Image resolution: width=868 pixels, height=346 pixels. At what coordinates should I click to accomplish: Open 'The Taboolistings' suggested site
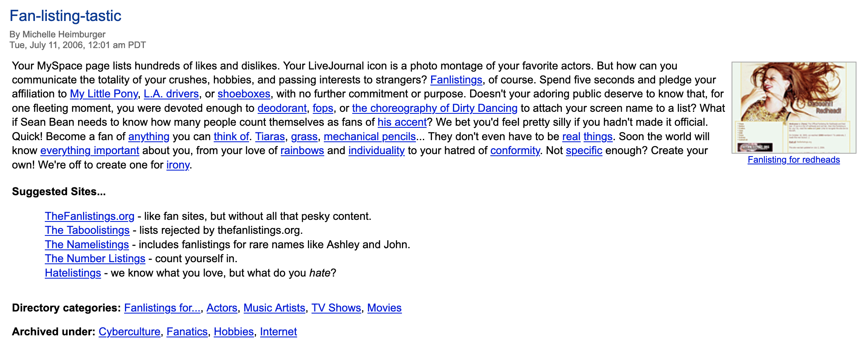[x=87, y=230]
